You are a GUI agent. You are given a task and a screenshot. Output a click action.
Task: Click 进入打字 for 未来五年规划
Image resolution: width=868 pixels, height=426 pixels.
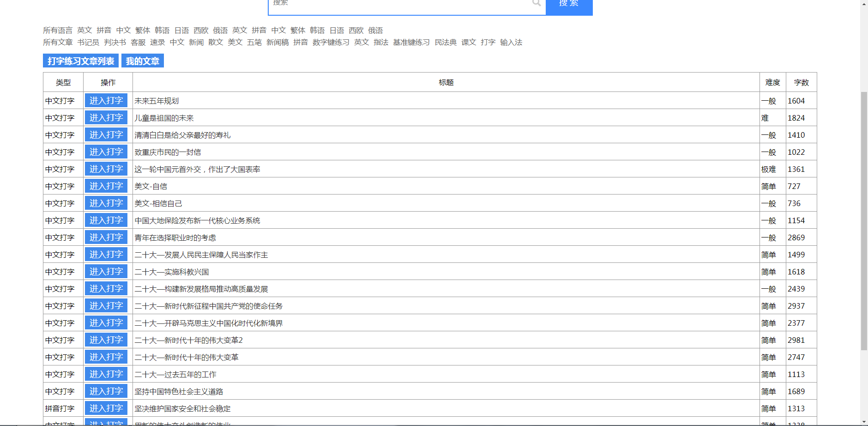click(106, 100)
